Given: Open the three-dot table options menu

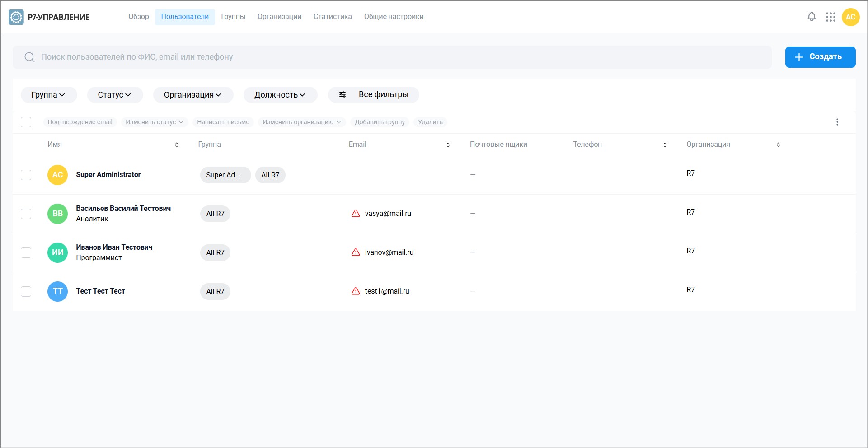Looking at the screenshot, I should point(837,122).
